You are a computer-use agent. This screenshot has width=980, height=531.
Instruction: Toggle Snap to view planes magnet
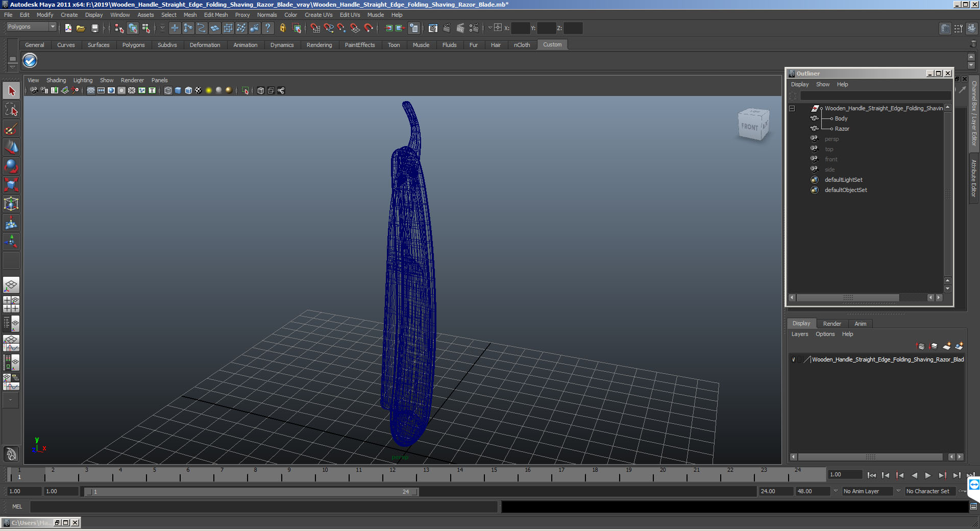[355, 28]
